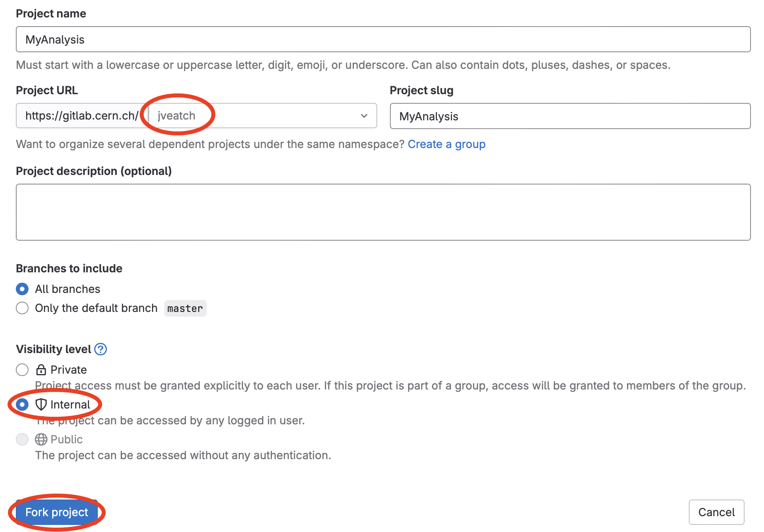This screenshot has height=532, width=764.
Task: Open the Create a group link
Action: point(447,144)
